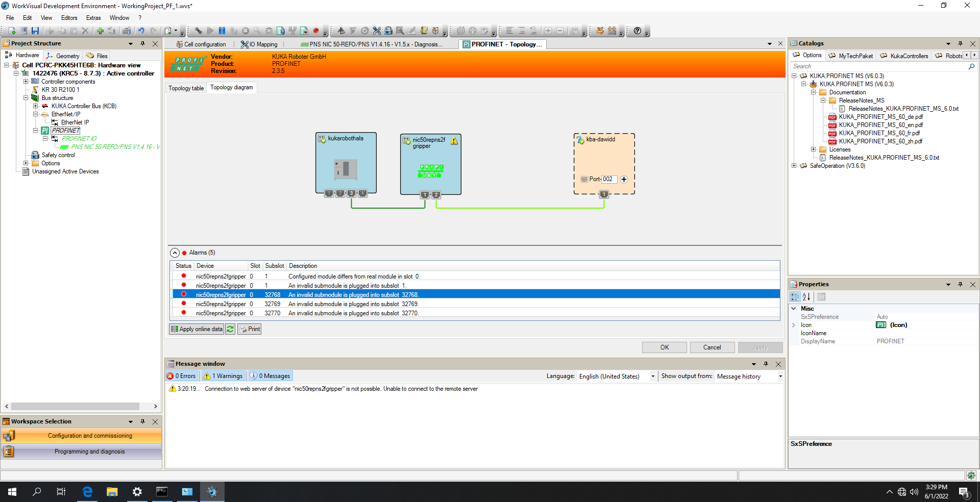Viewport: 980px width, 502px height.
Task: Open the File menu
Action: [10, 18]
